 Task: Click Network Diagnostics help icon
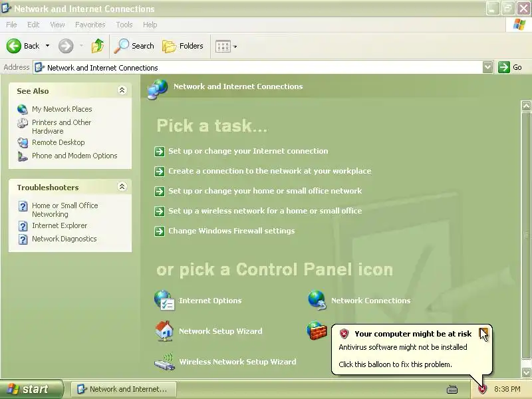point(23,239)
